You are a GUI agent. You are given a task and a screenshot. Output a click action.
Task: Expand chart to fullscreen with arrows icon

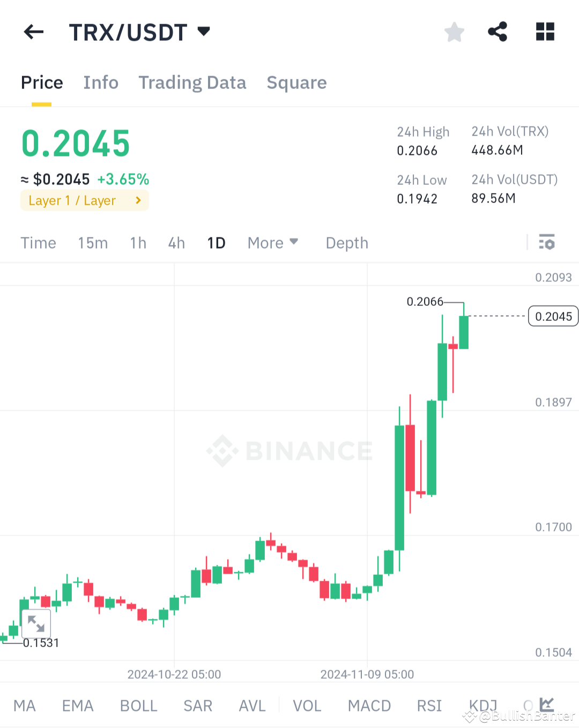(x=35, y=624)
